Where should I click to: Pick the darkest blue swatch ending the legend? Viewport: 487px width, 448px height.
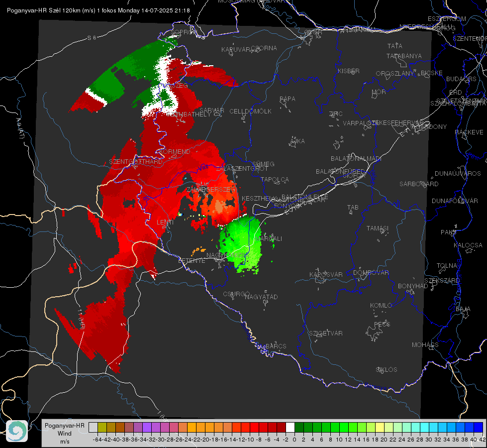pos(479,427)
